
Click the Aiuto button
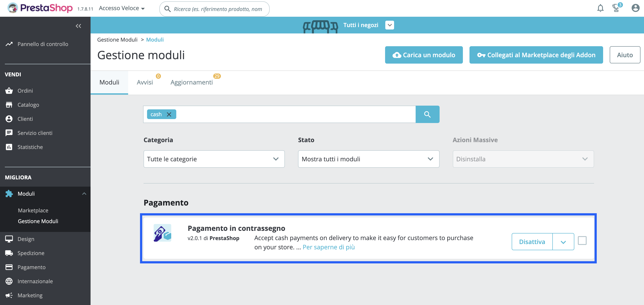point(625,55)
